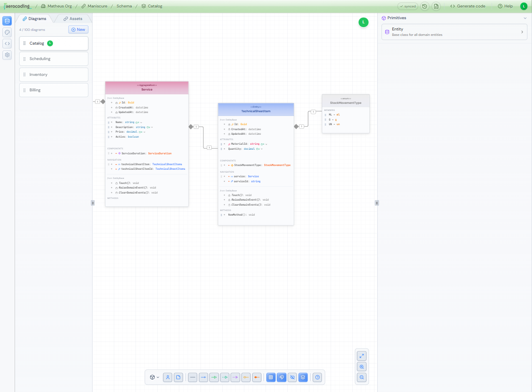Screen dimensions: 532x392
Task: Select the plain line connector tool
Action: 192,377
